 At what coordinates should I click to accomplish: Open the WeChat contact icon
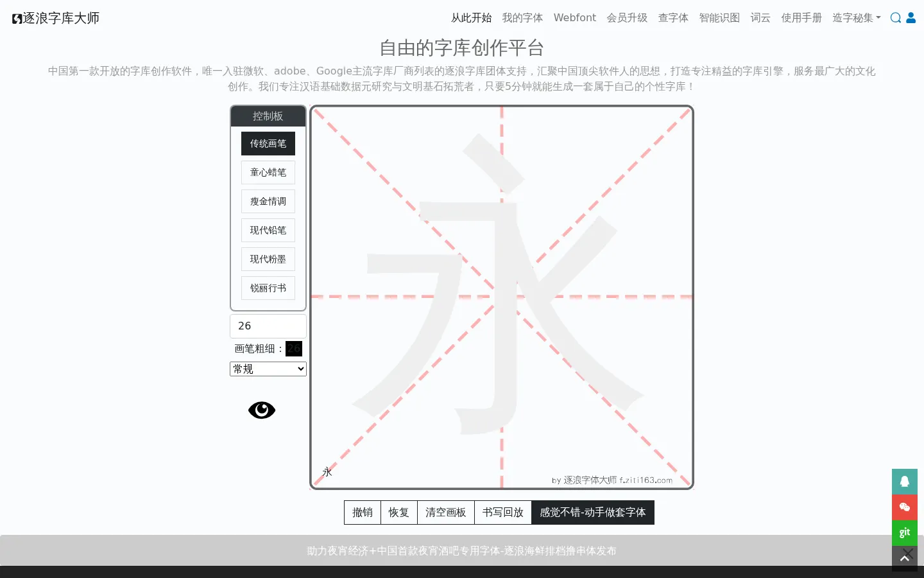(905, 507)
